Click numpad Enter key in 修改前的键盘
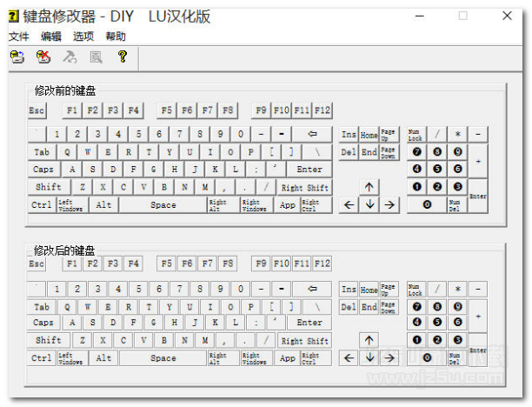Viewport: 532px width, 407px height. pos(478,197)
